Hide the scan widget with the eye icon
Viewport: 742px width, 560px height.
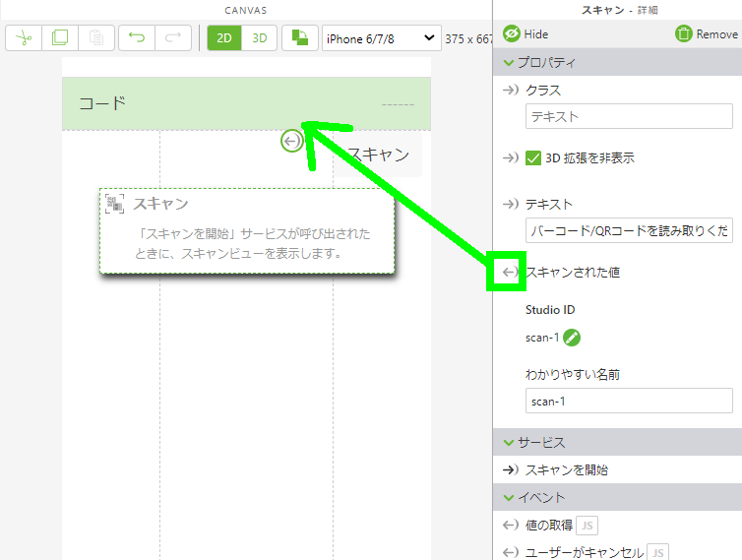pos(512,34)
